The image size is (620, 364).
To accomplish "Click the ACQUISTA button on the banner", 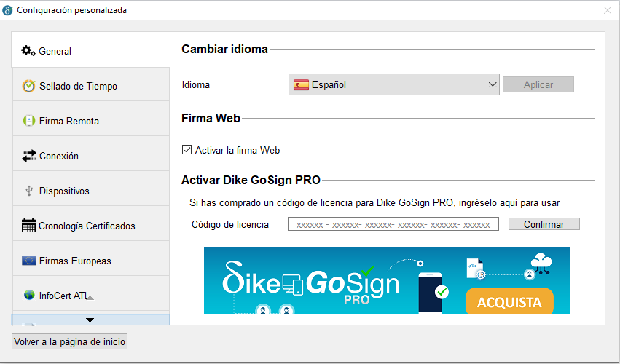I will click(x=509, y=301).
